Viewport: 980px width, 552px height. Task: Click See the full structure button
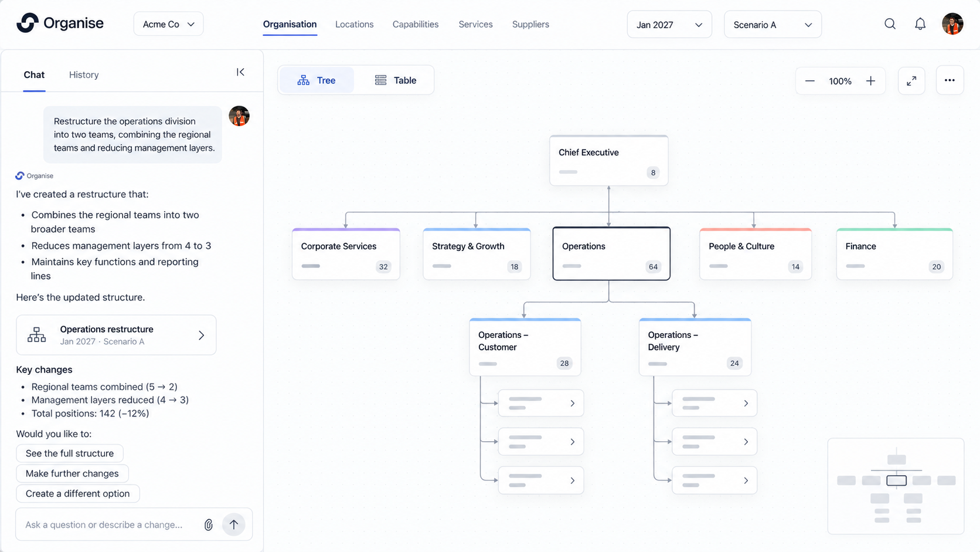pos(70,453)
